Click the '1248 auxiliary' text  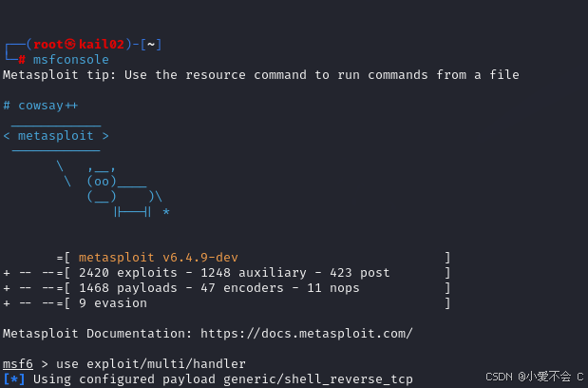point(254,273)
